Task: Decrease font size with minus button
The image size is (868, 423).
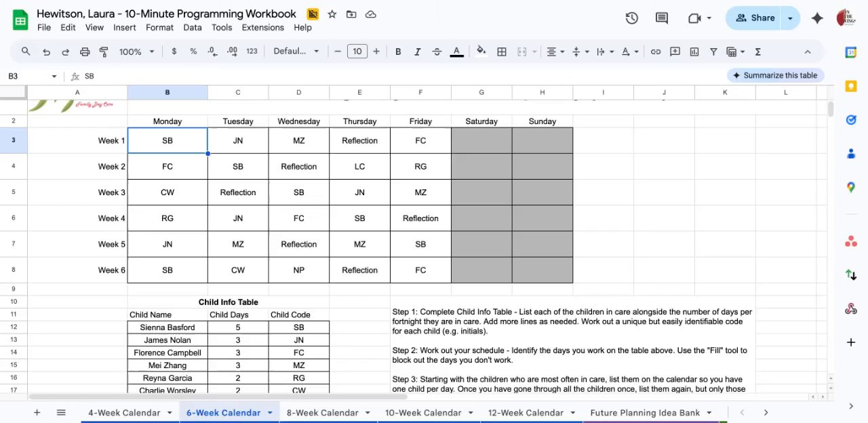Action: click(x=338, y=52)
